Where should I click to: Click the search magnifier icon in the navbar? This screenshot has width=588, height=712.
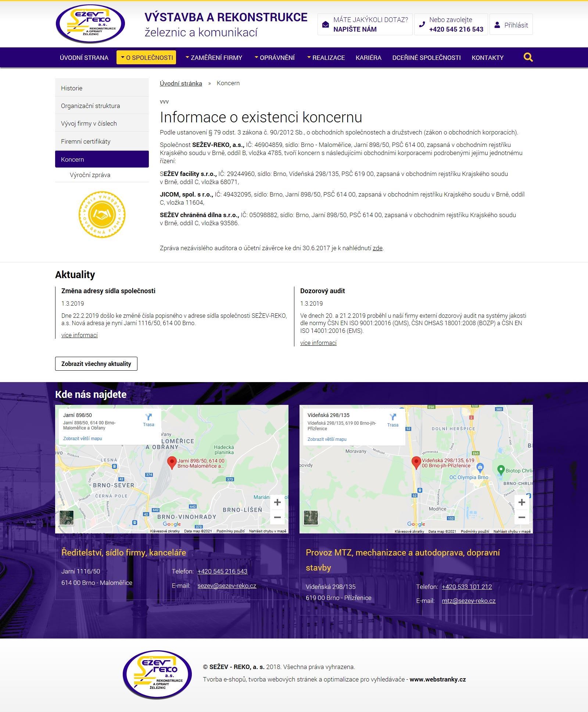click(528, 57)
